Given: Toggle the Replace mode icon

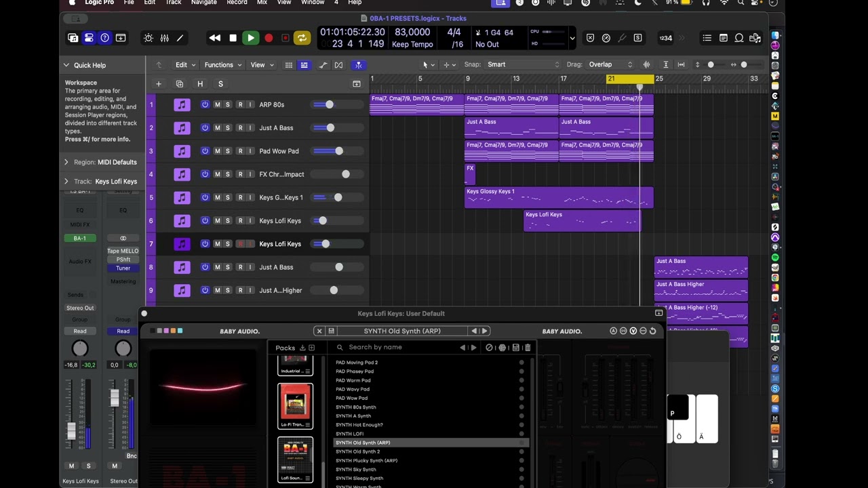Looking at the screenshot, I should (590, 38).
